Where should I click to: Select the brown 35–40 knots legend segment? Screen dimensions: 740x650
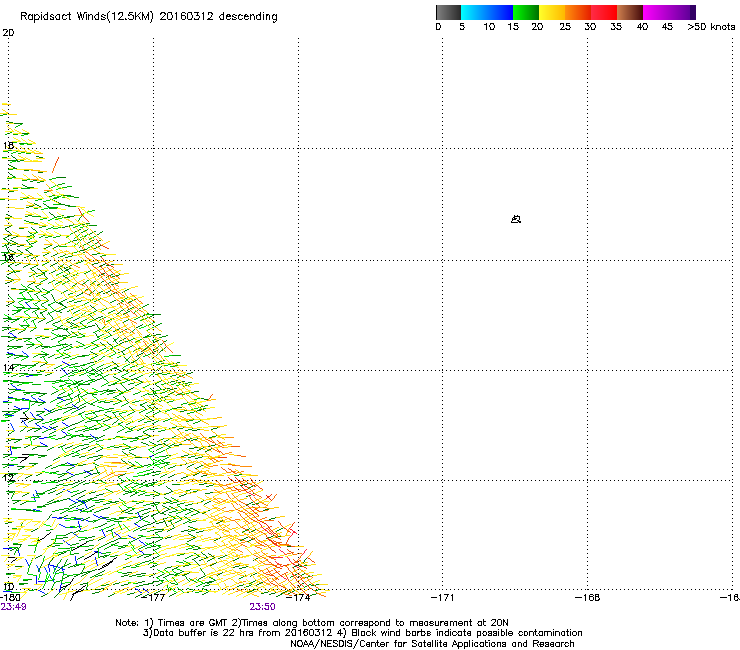(630, 12)
